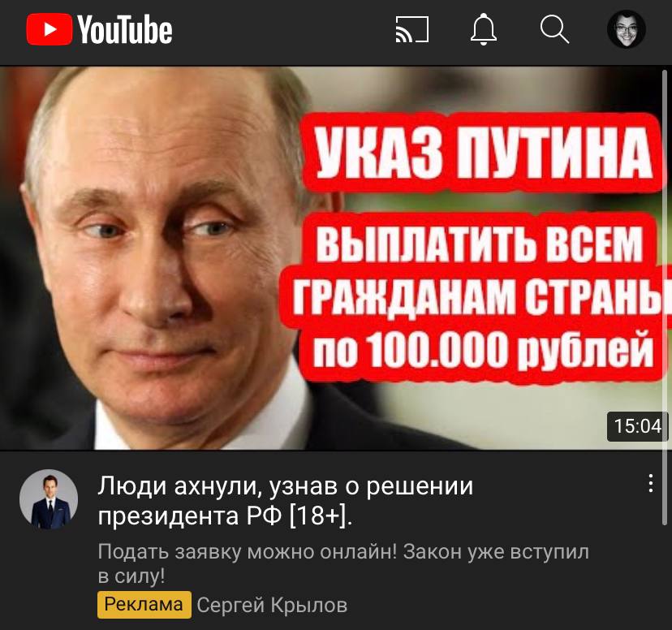Open the title Люди ахнули, узнав о решении
Image resolution: width=672 pixels, height=630 pixels.
286,486
